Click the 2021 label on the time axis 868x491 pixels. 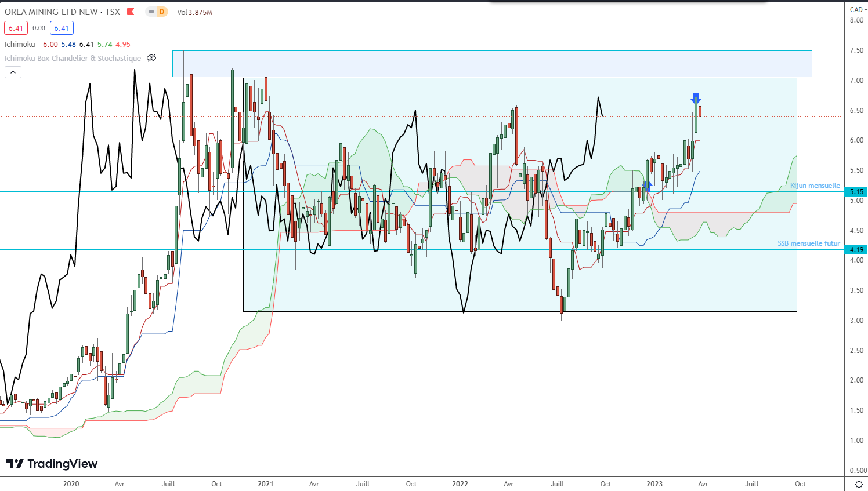coord(265,484)
